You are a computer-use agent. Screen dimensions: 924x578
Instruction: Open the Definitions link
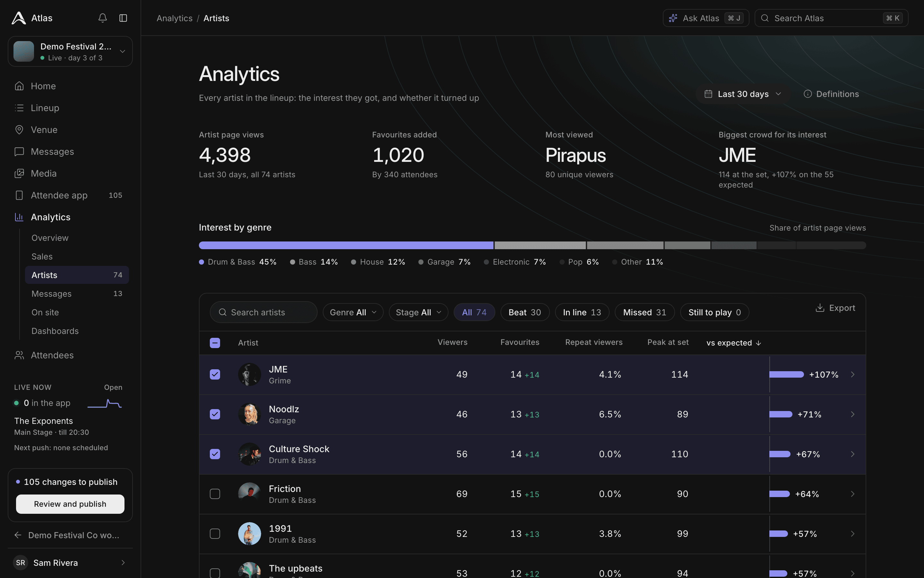[x=831, y=94]
